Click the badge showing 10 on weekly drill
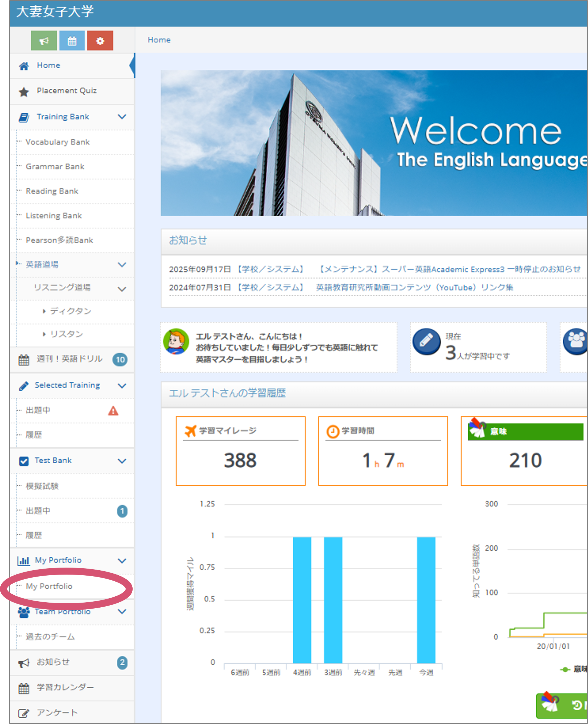 coord(120,359)
